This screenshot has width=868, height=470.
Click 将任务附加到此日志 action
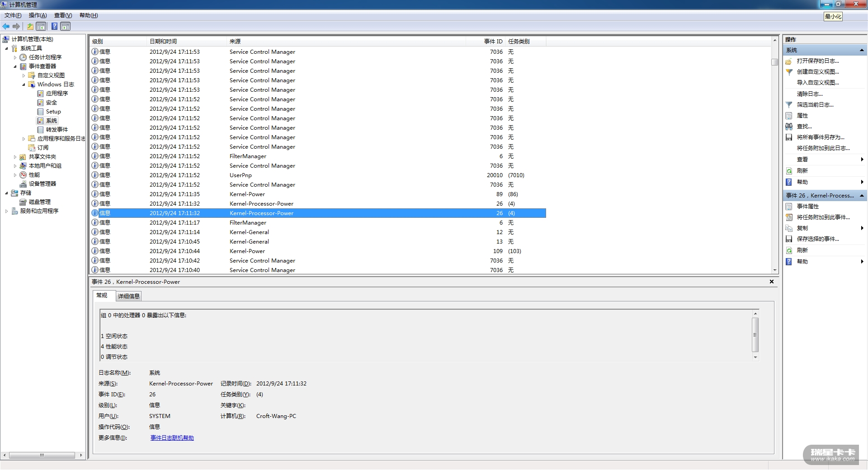point(823,148)
